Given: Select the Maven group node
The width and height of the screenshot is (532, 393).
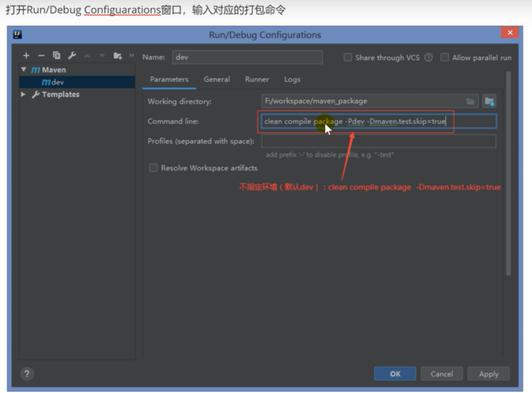Looking at the screenshot, I should point(49,70).
